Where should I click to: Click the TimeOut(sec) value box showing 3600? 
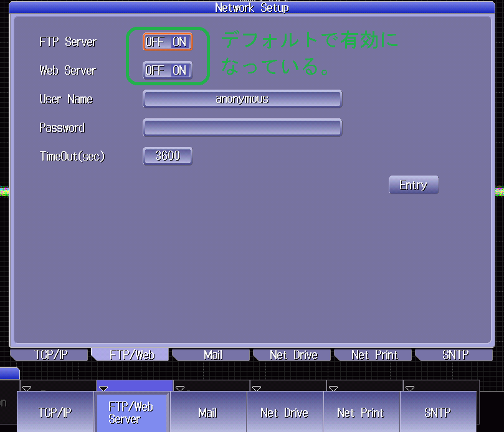[x=168, y=156]
